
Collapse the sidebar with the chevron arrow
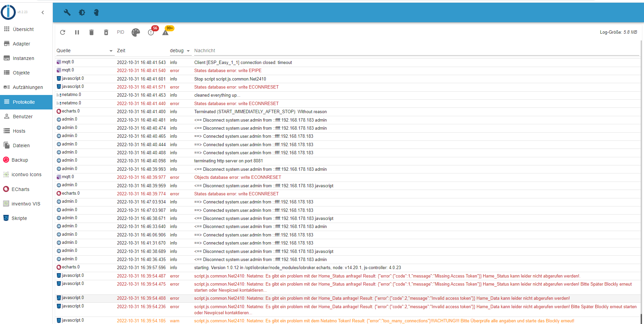(x=43, y=12)
